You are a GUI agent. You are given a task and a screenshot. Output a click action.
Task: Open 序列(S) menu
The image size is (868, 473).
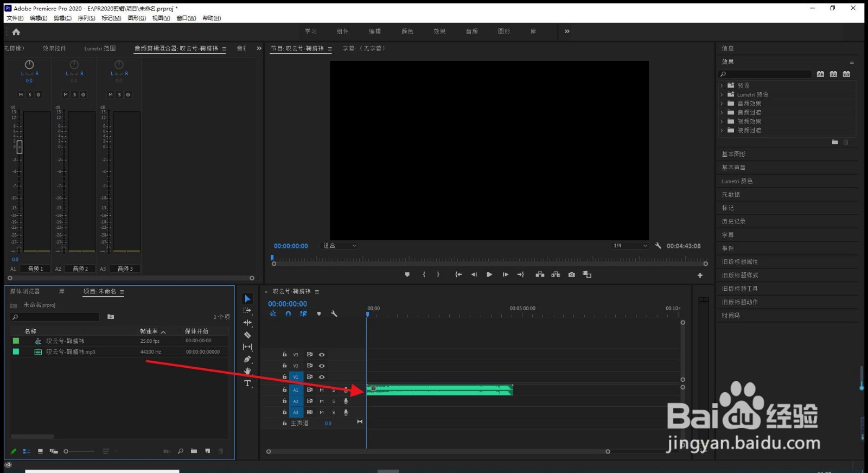86,18
